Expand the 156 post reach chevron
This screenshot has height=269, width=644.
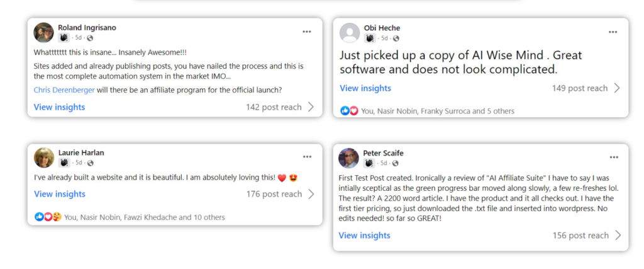click(x=618, y=235)
